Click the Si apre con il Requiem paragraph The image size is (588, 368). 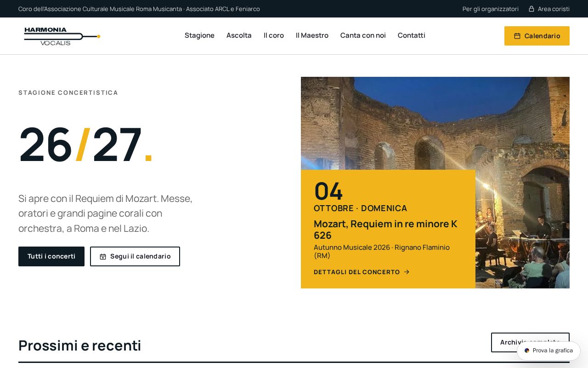click(x=106, y=213)
